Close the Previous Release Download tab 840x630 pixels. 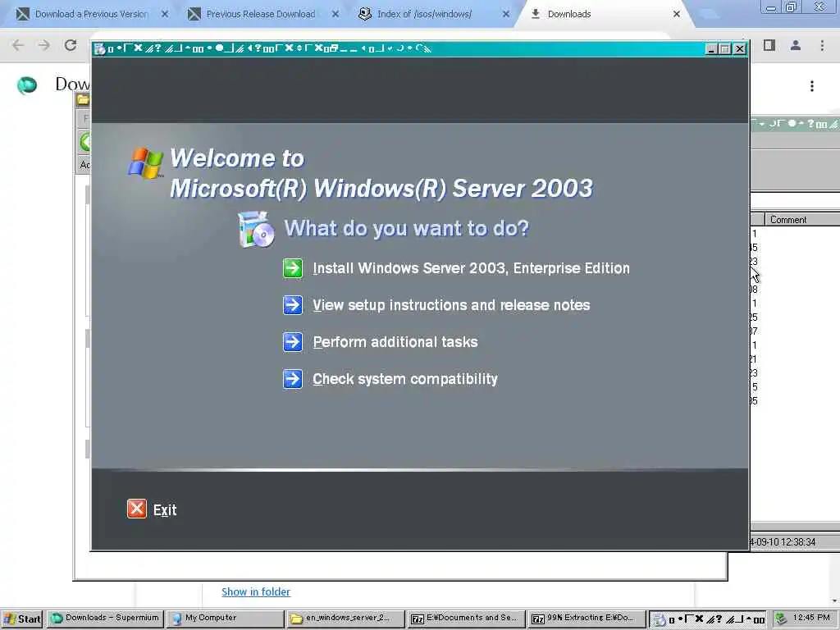[x=336, y=14]
